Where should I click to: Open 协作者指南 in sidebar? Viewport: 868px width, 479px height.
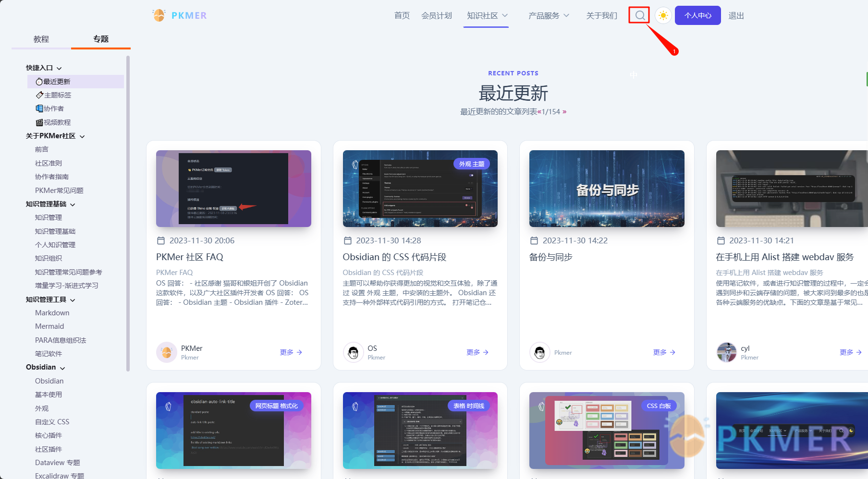tap(52, 177)
